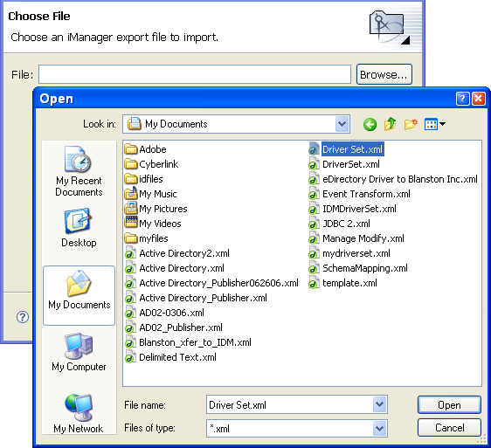Viewport: 491px width, 448px height.
Task: Select the myfiles folder
Action: [146, 238]
